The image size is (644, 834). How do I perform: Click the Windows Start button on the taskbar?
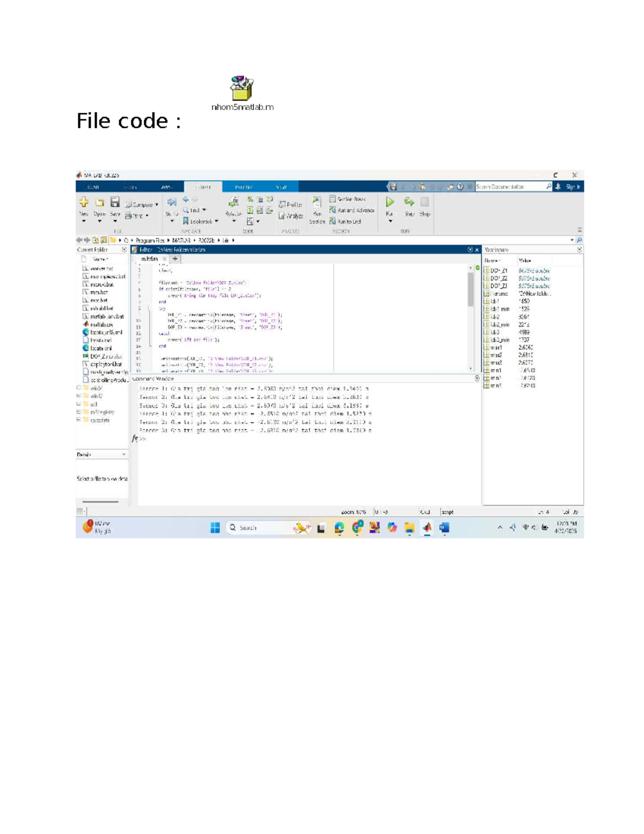pyautogui.click(x=215, y=528)
